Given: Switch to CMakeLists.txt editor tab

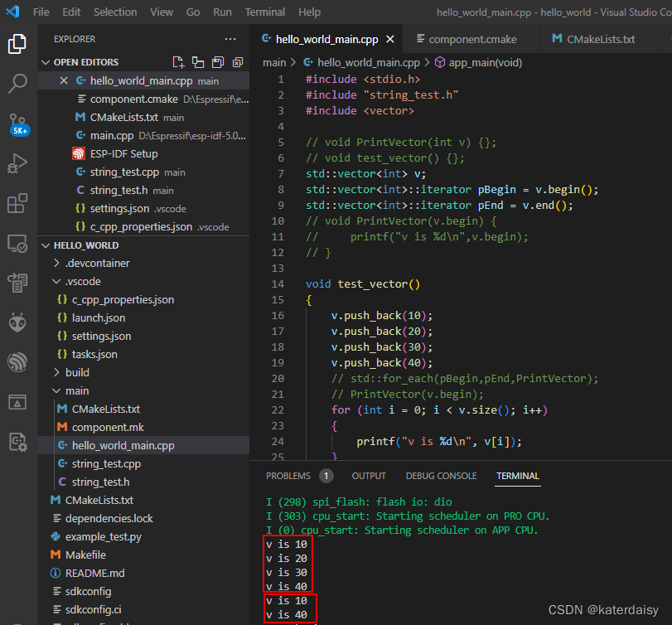Looking at the screenshot, I should (599, 40).
